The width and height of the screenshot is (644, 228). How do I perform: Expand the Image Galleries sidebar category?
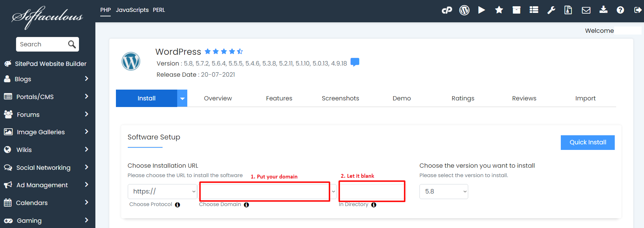click(47, 132)
